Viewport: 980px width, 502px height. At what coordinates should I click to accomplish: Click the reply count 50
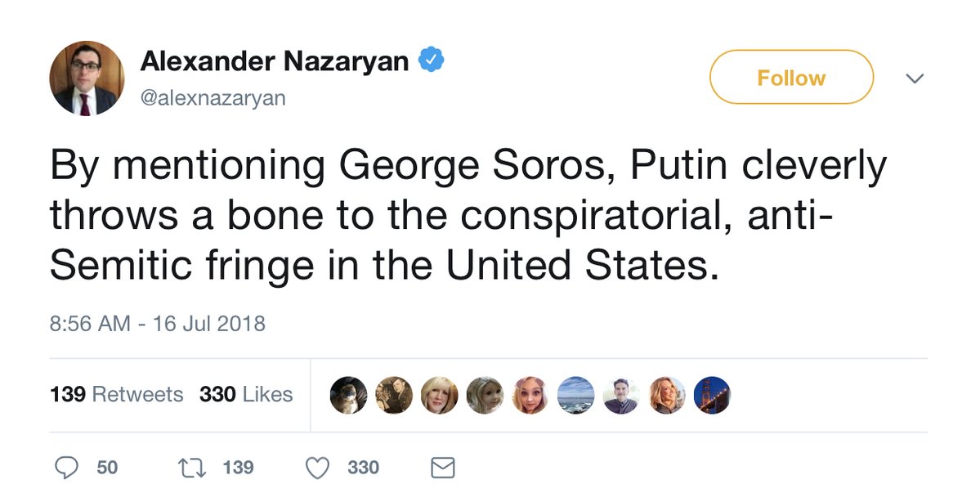click(x=107, y=468)
